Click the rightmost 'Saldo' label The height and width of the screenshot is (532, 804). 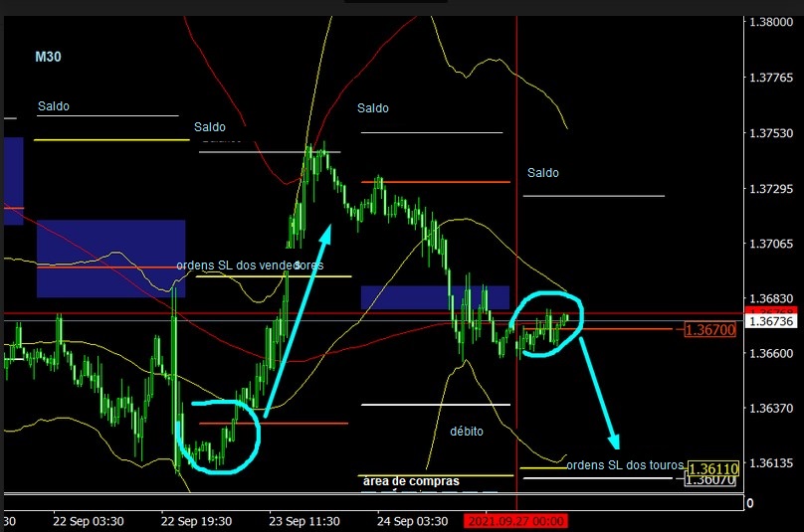point(543,173)
